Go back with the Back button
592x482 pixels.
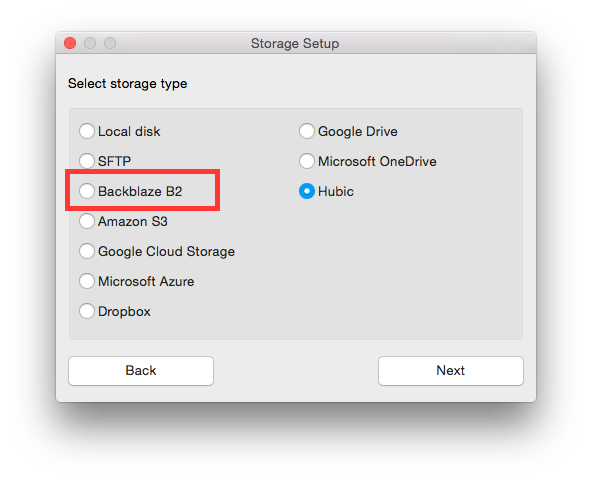pyautogui.click(x=141, y=371)
